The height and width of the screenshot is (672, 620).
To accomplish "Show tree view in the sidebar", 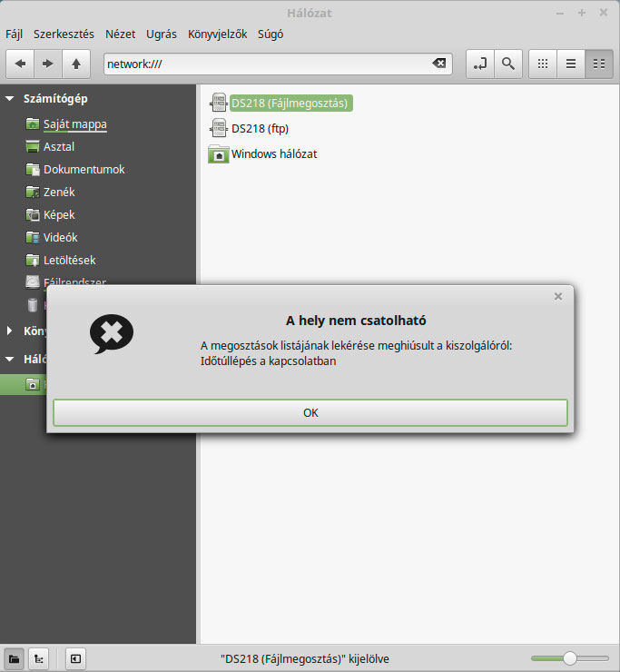I will [x=38, y=658].
